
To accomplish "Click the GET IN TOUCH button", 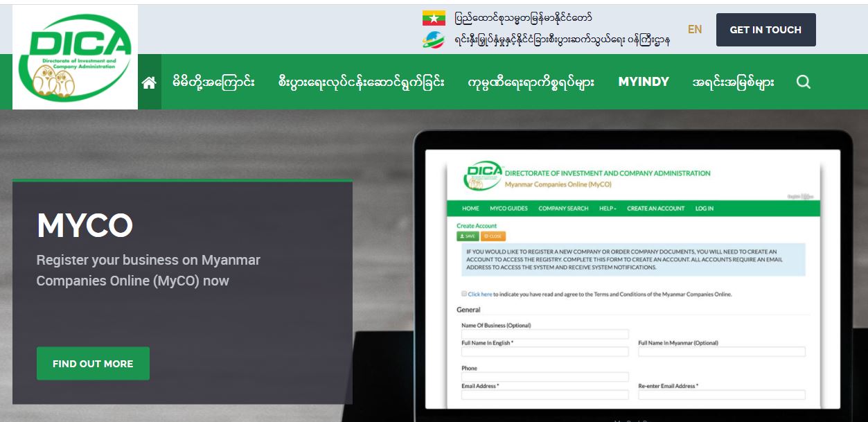I will tap(765, 30).
